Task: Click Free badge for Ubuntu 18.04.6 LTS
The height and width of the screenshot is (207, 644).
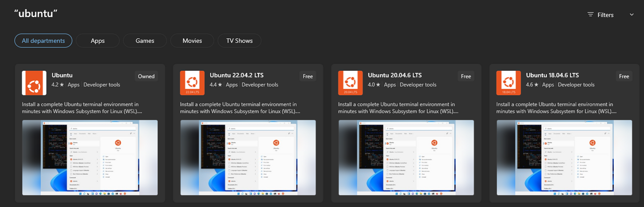Action: [624, 76]
